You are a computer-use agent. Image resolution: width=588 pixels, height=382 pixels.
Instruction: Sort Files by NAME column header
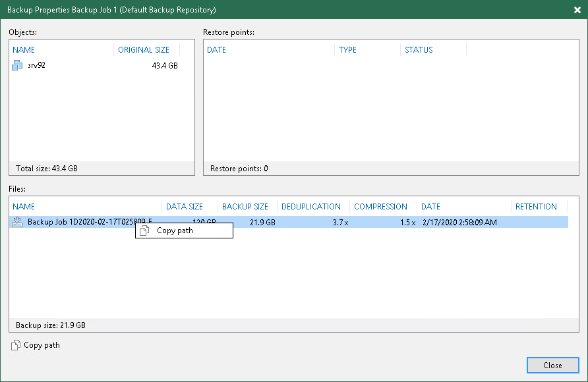(x=24, y=207)
